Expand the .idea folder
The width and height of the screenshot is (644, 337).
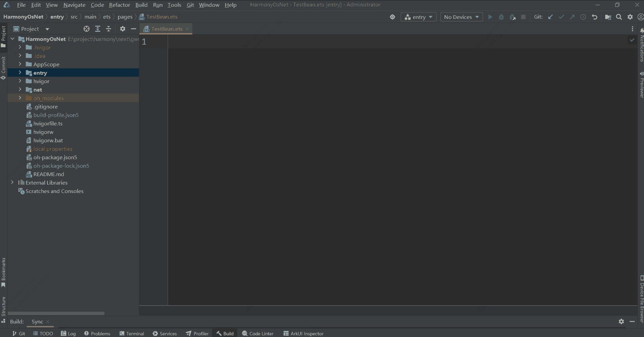click(x=20, y=56)
